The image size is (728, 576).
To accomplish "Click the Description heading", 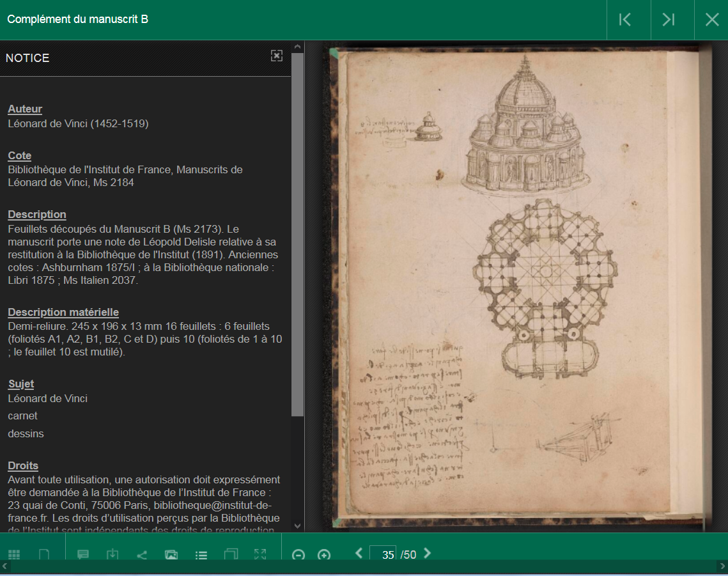I will pyautogui.click(x=37, y=215).
